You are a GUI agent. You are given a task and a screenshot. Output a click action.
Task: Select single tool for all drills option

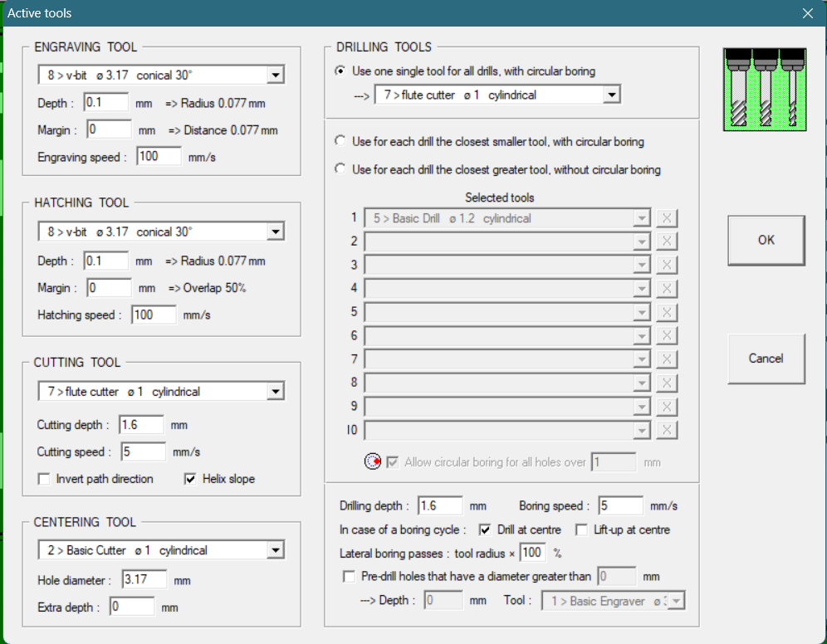tap(340, 71)
